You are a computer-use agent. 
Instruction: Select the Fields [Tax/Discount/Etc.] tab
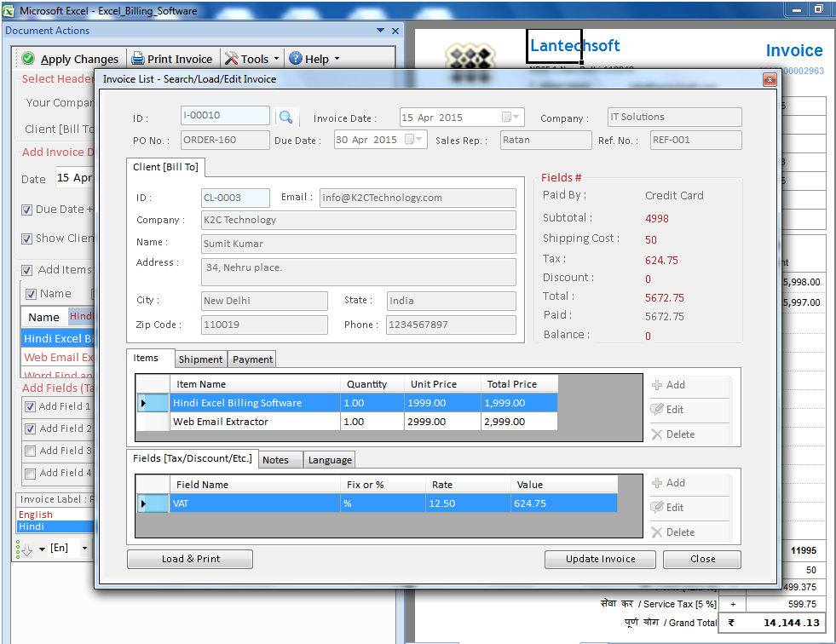pyautogui.click(x=193, y=458)
